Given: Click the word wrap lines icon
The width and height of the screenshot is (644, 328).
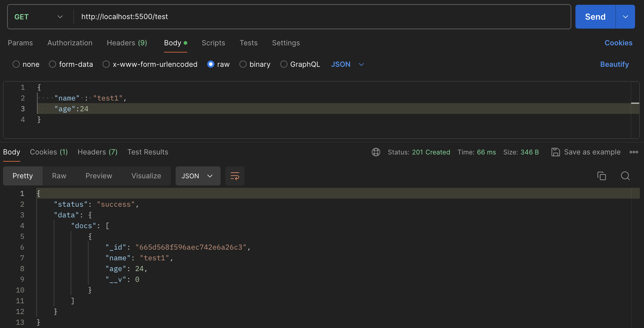Looking at the screenshot, I should (x=235, y=176).
